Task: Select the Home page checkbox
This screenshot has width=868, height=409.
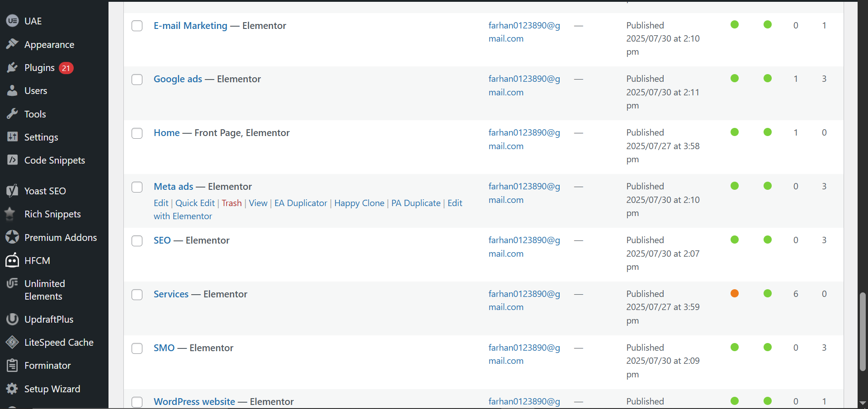Action: coord(137,133)
